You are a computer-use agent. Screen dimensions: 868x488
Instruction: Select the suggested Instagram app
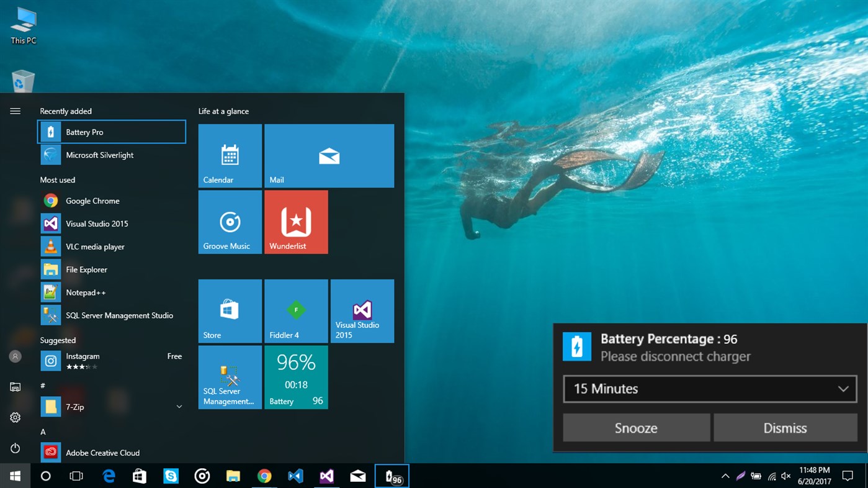83,356
